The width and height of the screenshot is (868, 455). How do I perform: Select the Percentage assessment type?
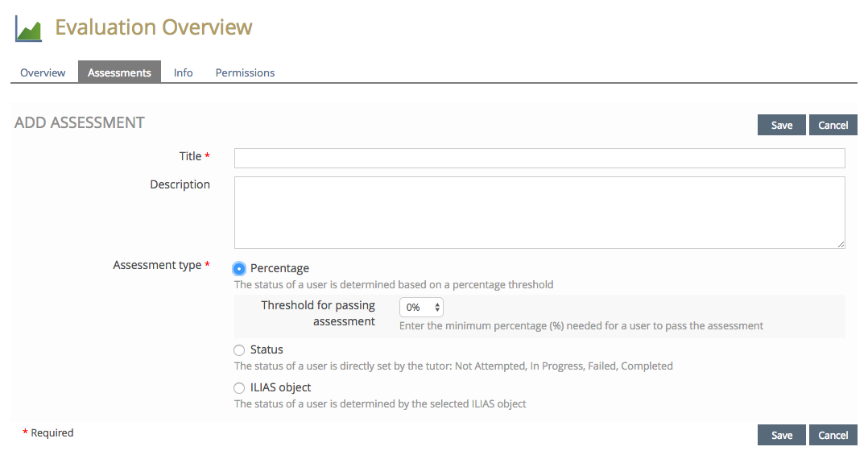point(239,269)
